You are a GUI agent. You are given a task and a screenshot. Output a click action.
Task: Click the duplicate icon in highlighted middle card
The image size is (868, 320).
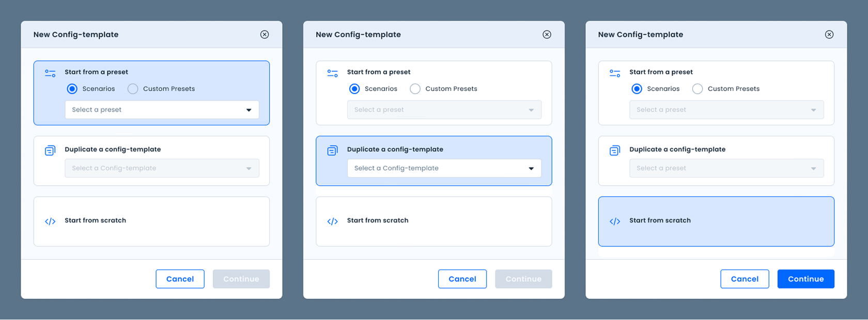332,150
